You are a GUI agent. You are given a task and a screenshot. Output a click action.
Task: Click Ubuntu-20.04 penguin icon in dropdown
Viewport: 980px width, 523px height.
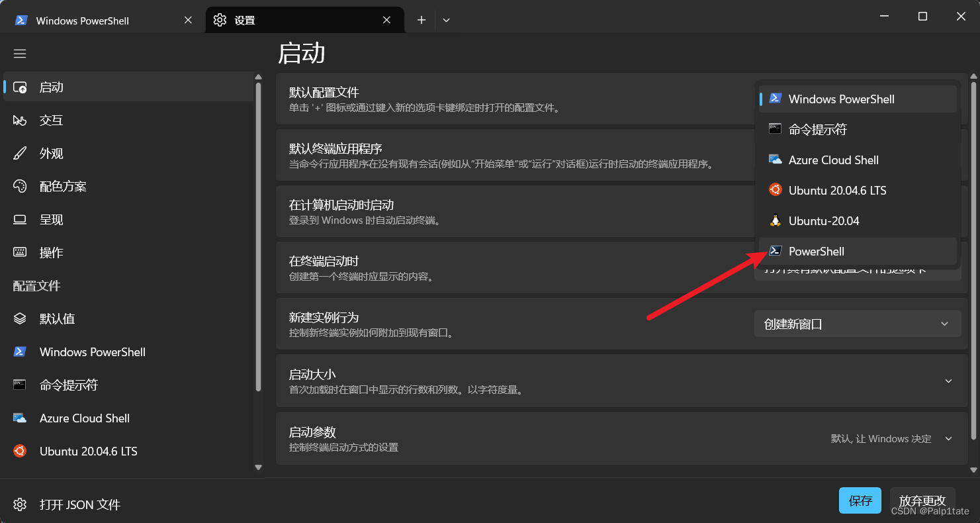[x=775, y=220]
